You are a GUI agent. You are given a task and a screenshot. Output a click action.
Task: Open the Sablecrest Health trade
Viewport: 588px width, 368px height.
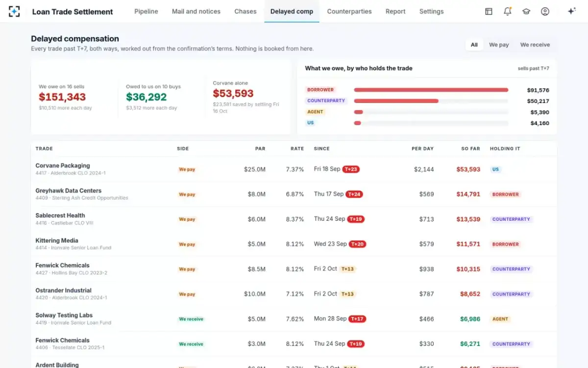(x=294, y=219)
